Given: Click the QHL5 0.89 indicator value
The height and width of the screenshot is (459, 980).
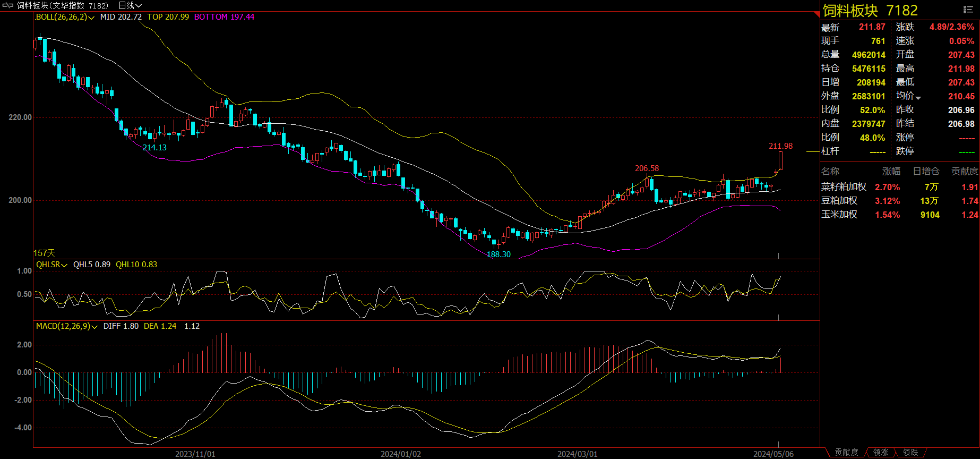Looking at the screenshot, I should tap(92, 265).
